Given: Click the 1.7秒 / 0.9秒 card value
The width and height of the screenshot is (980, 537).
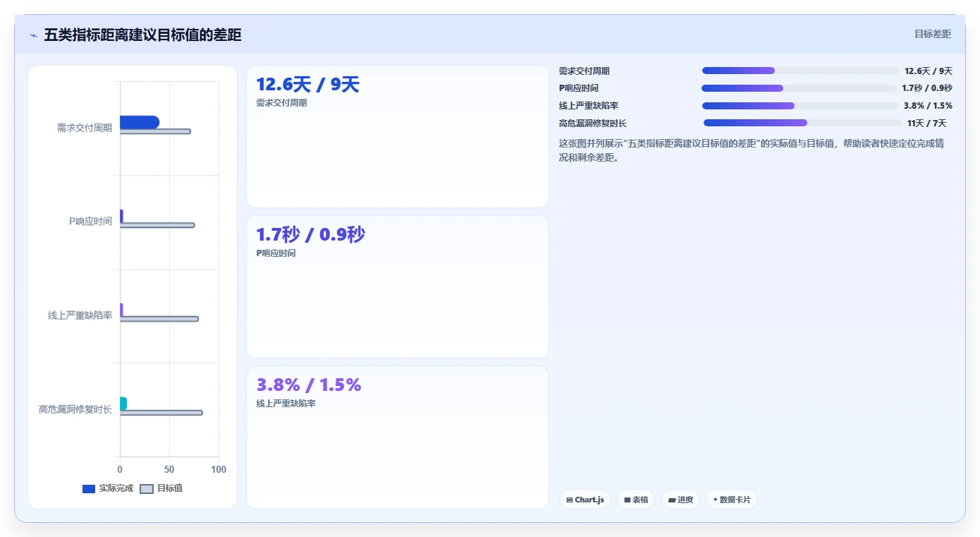Looking at the screenshot, I should point(311,235).
